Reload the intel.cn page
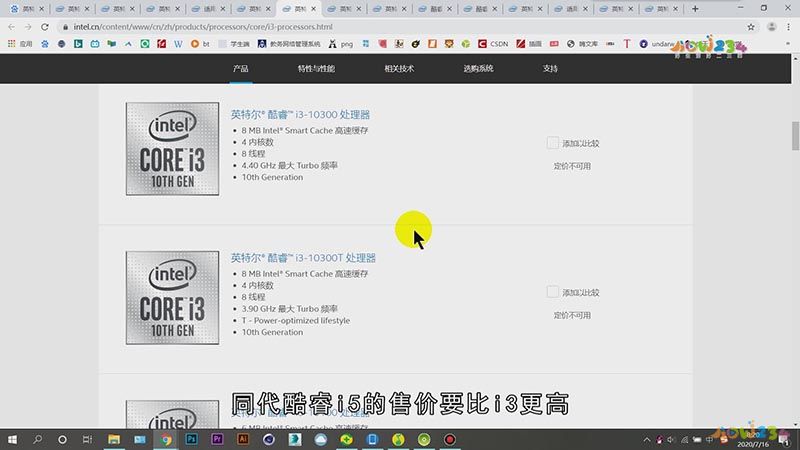800x450 pixels. point(45,27)
